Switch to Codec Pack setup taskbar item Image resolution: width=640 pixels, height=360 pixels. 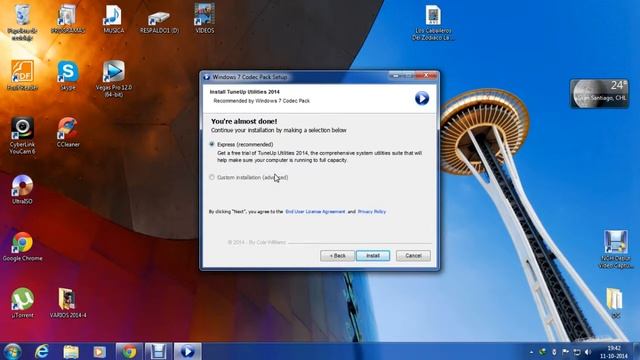188,351
